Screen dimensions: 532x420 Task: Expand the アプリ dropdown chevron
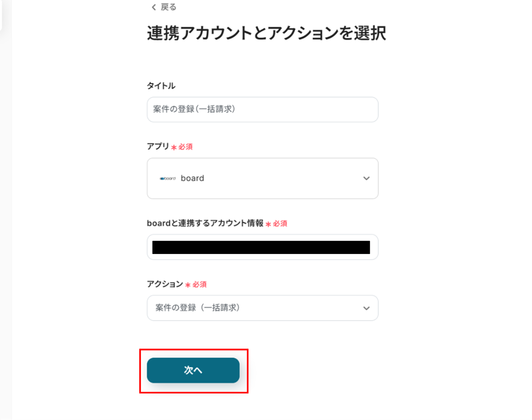pos(366,178)
